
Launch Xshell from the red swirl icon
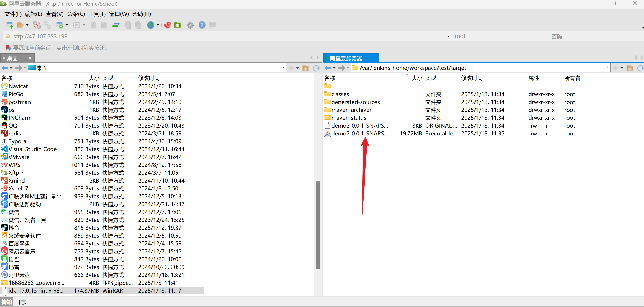click(x=168, y=25)
